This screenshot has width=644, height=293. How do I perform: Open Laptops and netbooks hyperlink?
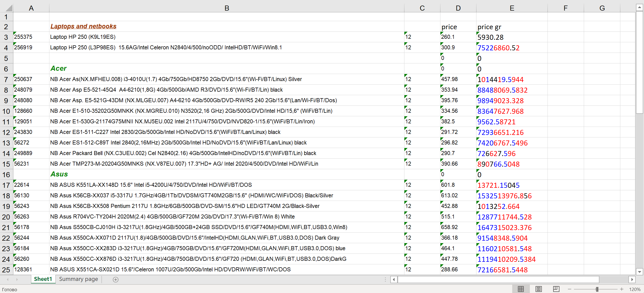click(83, 26)
